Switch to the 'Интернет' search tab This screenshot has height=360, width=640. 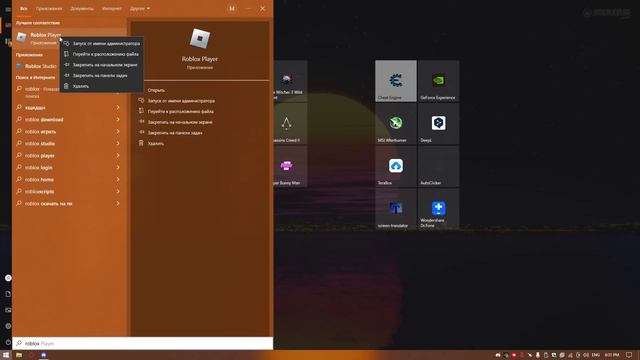pyautogui.click(x=111, y=8)
